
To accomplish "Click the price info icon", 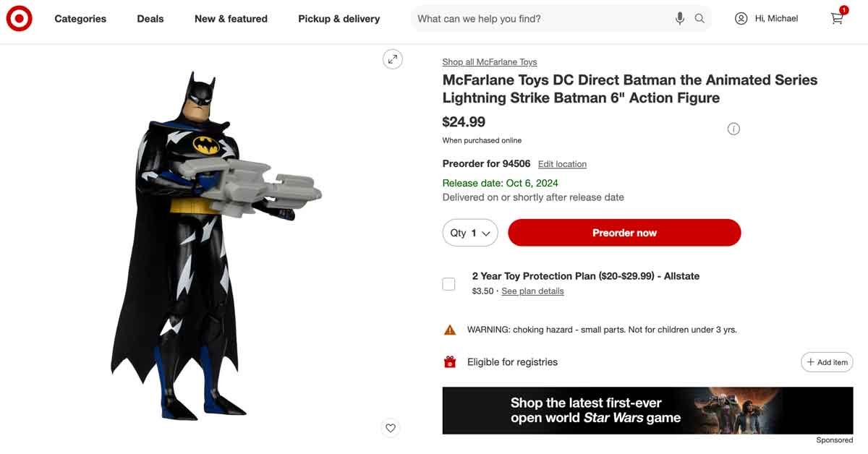I will pos(733,129).
